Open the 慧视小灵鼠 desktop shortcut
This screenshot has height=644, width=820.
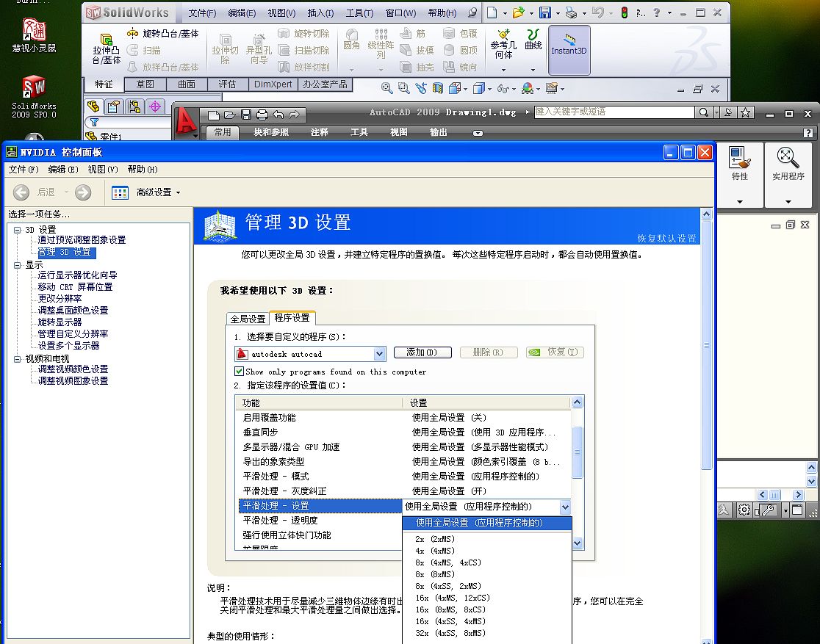(34, 35)
